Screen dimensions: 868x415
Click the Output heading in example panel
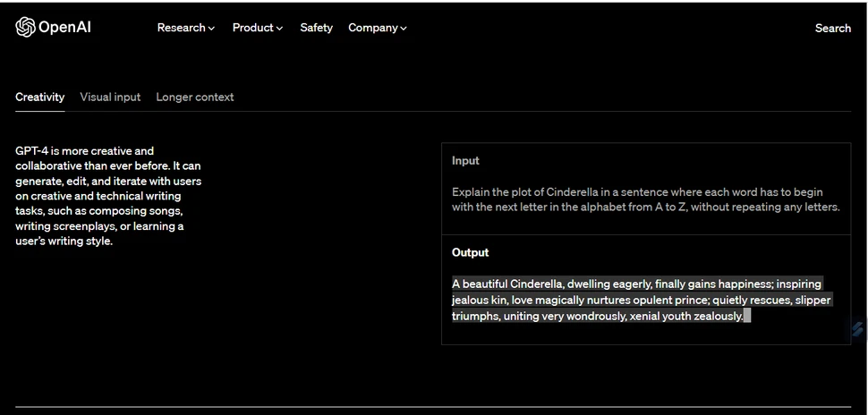tap(470, 252)
